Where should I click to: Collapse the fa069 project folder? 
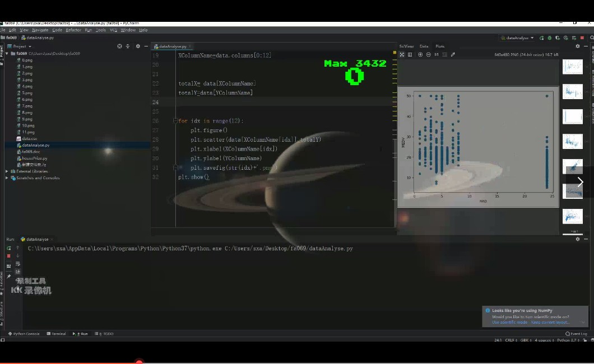[x=7, y=54]
